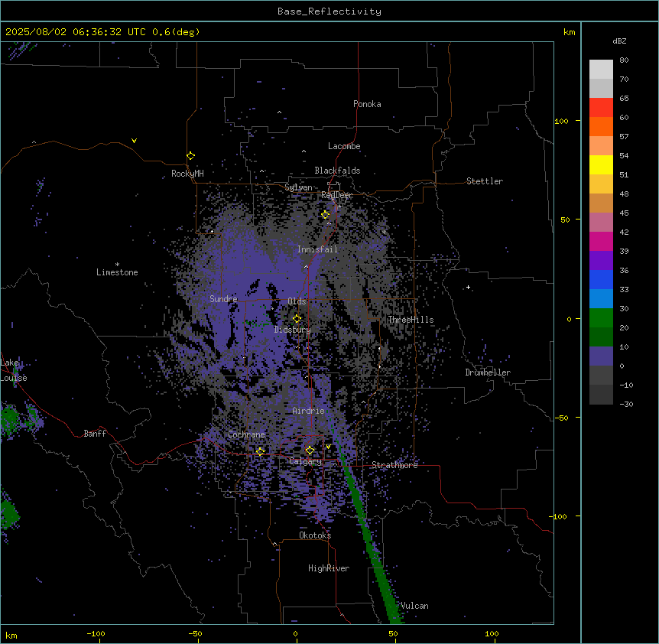Click the yellow marker near Olds
The image size is (659, 644).
pyautogui.click(x=297, y=319)
